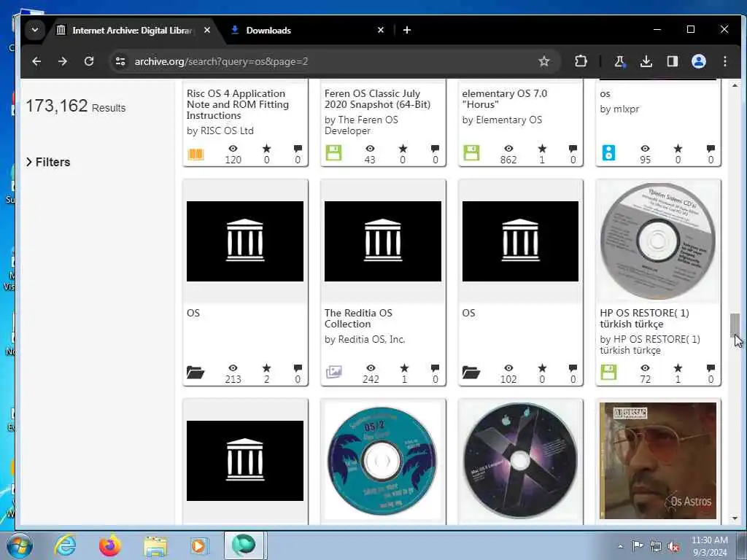Click favorites star on elementary OS card
The width and height of the screenshot is (747, 560).
(542, 149)
